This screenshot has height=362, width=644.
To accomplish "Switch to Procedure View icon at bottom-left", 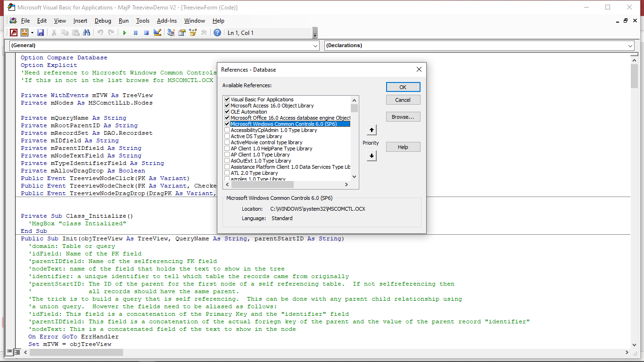I will [9, 352].
